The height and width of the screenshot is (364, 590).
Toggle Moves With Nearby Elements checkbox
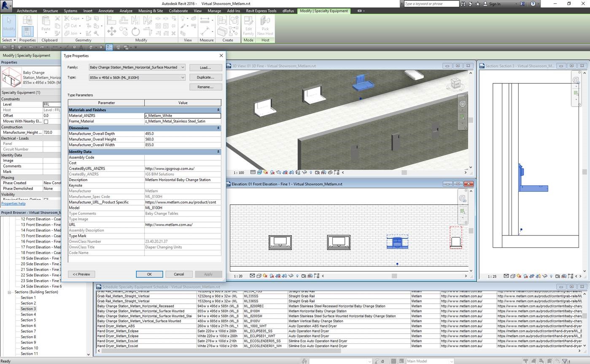[46, 121]
